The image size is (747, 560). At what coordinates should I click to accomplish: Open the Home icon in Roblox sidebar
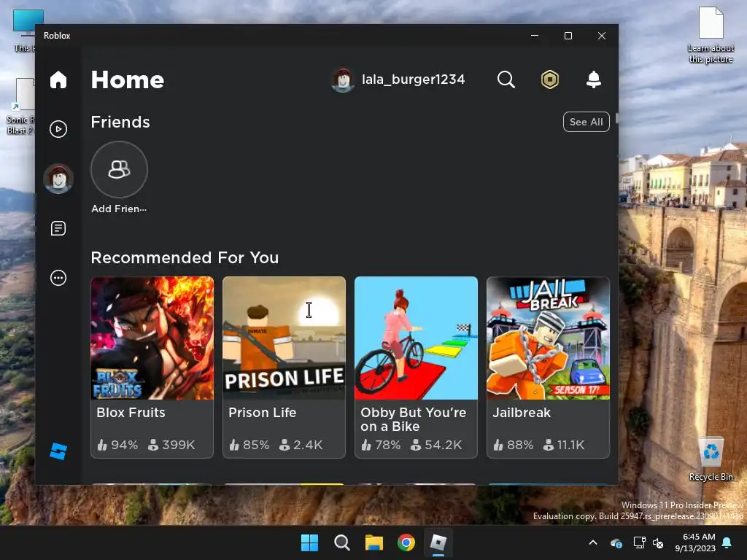tap(58, 79)
